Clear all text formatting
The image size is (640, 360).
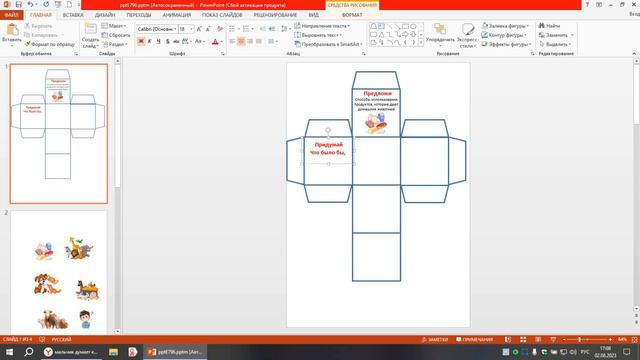(x=220, y=29)
